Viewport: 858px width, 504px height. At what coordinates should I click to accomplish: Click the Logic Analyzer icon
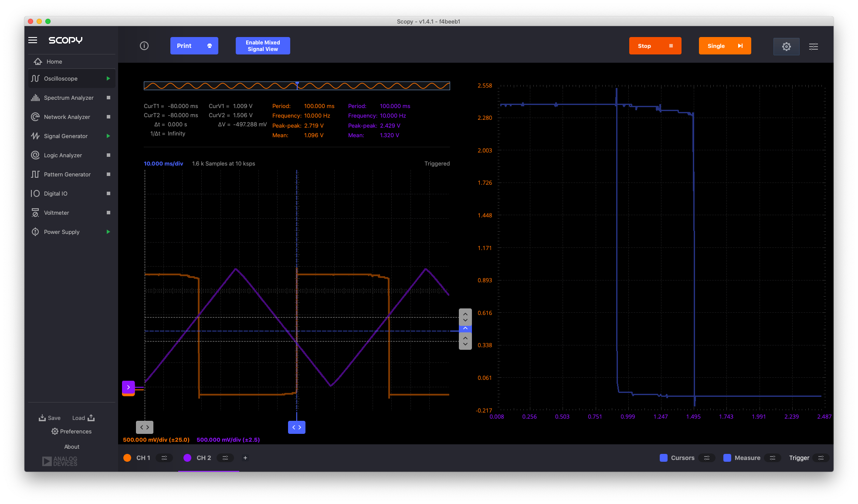pyautogui.click(x=35, y=155)
